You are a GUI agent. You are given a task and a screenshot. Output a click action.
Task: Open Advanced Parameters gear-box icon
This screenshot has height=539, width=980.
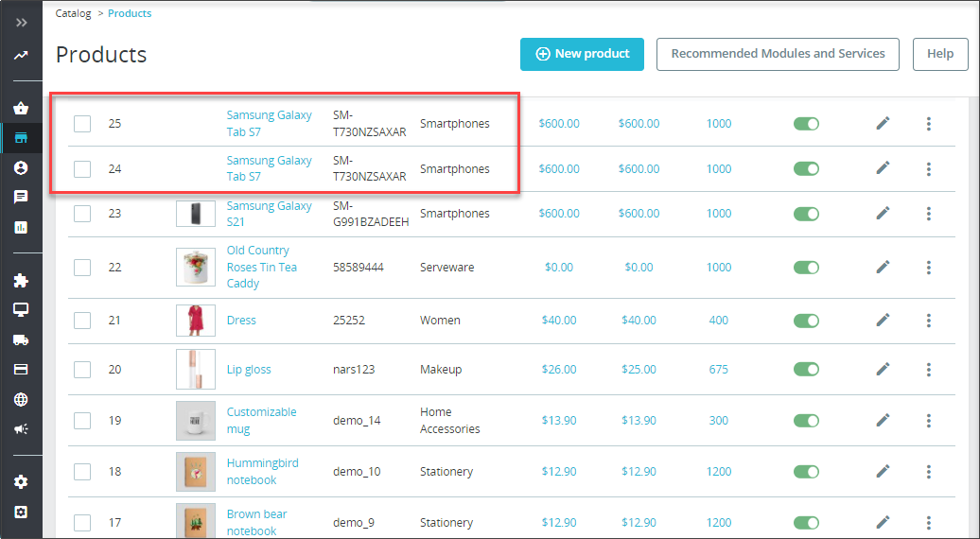click(21, 513)
